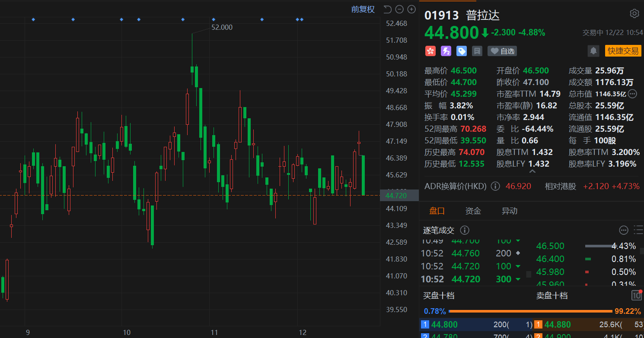Select bid level 1 price 44.800

[x=444, y=325]
